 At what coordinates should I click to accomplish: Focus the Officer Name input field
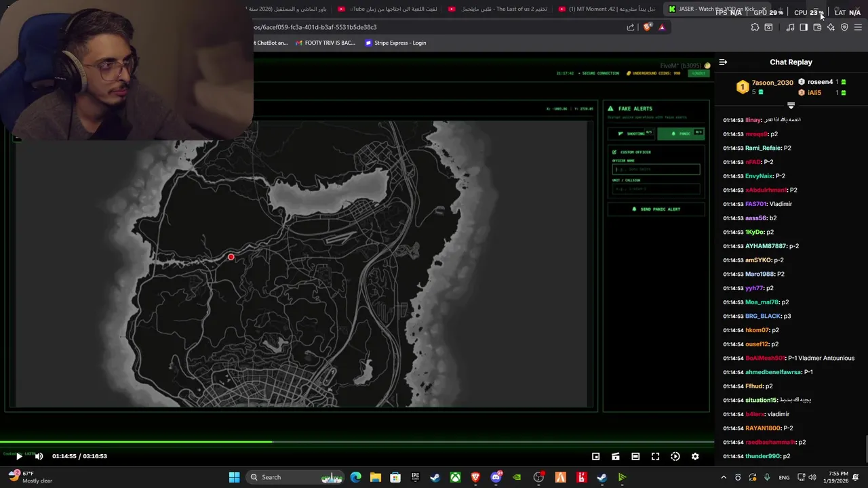656,169
